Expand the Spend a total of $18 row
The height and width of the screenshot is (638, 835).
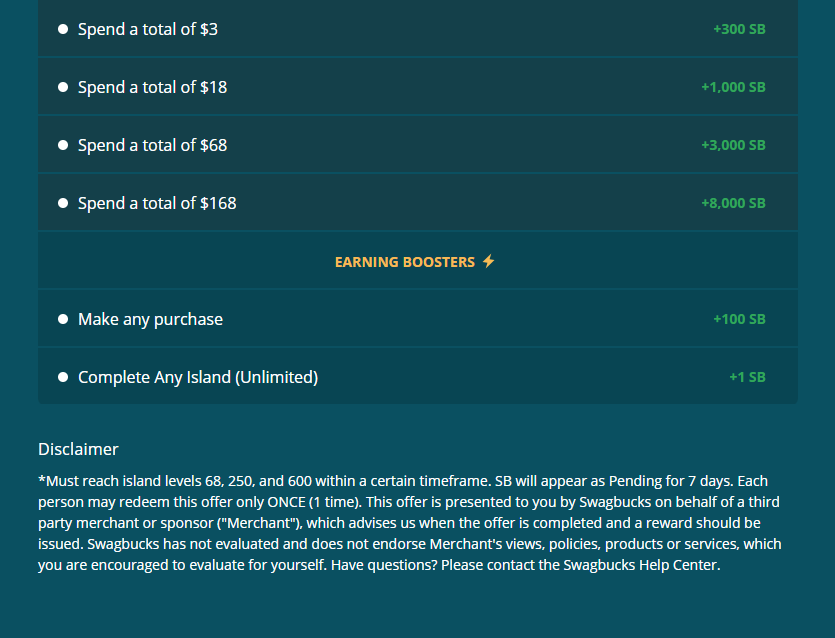coord(417,86)
